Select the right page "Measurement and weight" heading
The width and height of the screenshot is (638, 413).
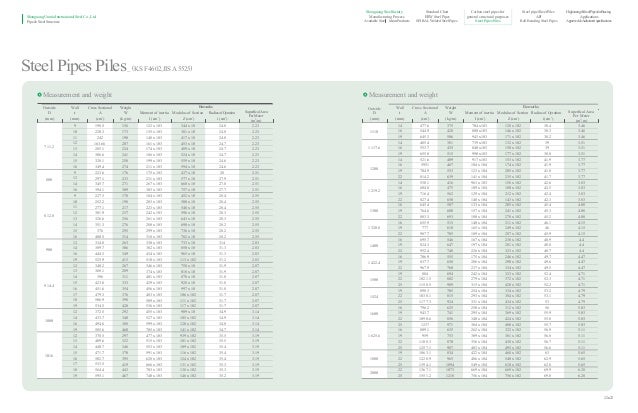pyautogui.click(x=403, y=94)
